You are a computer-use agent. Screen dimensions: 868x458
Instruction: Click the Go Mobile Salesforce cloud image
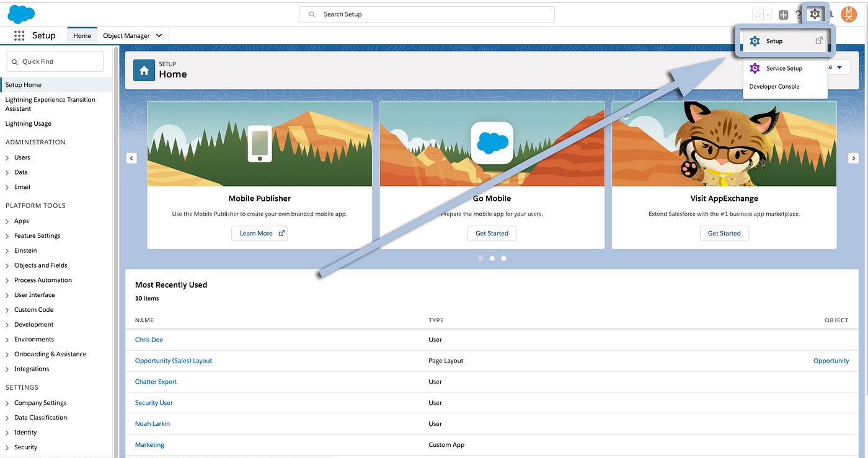tap(492, 144)
